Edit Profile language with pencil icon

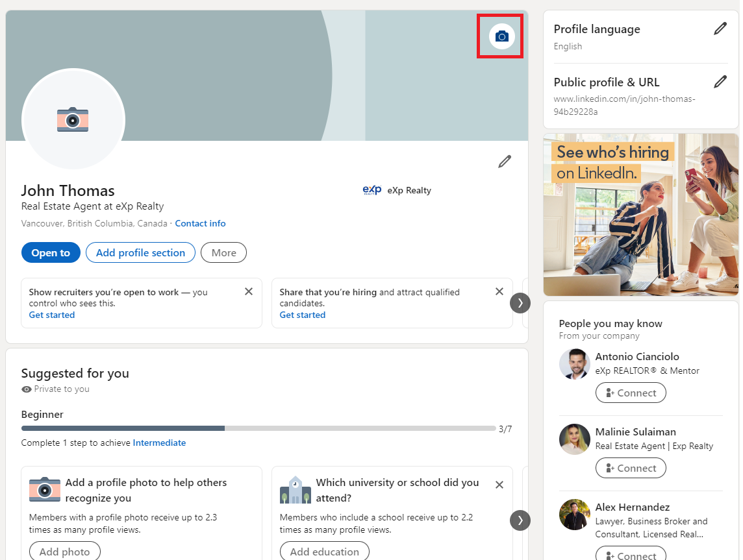tap(720, 29)
